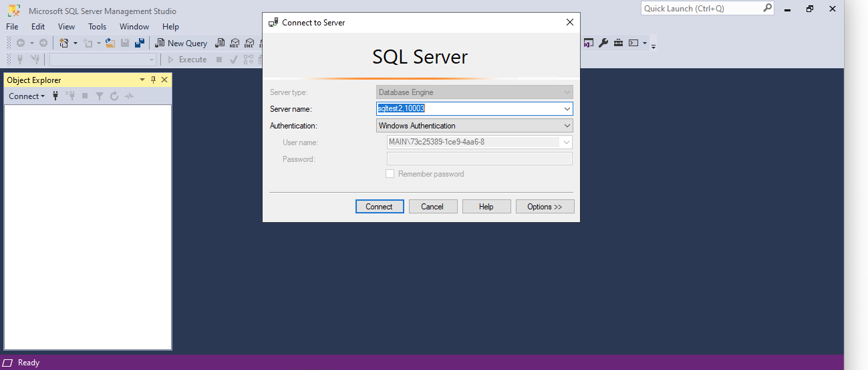Image resolution: width=868 pixels, height=370 pixels.
Task: Click the navigate forward arrow icon
Action: (43, 43)
